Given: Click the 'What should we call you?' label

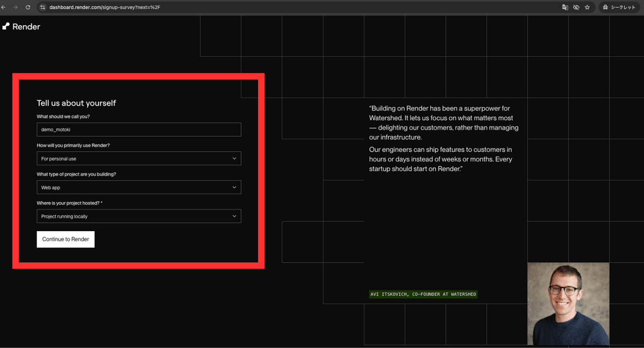Looking at the screenshot, I should click(63, 116).
